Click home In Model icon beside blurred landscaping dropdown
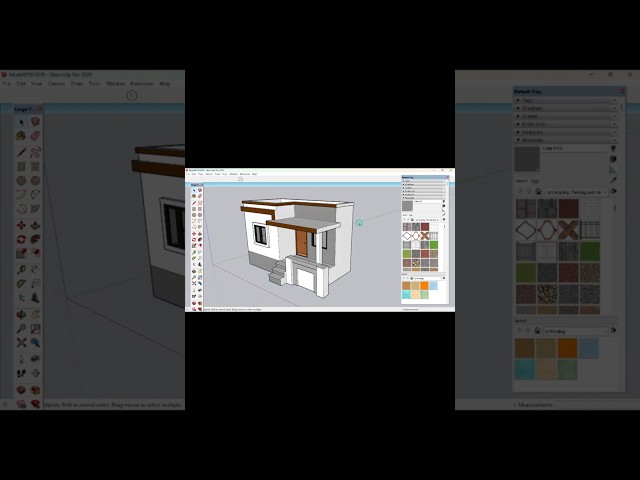Image resolution: width=640 pixels, height=480 pixels. [538, 191]
